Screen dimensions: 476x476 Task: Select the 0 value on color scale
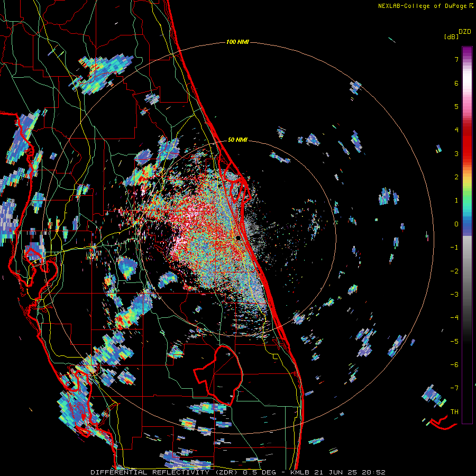(456, 224)
